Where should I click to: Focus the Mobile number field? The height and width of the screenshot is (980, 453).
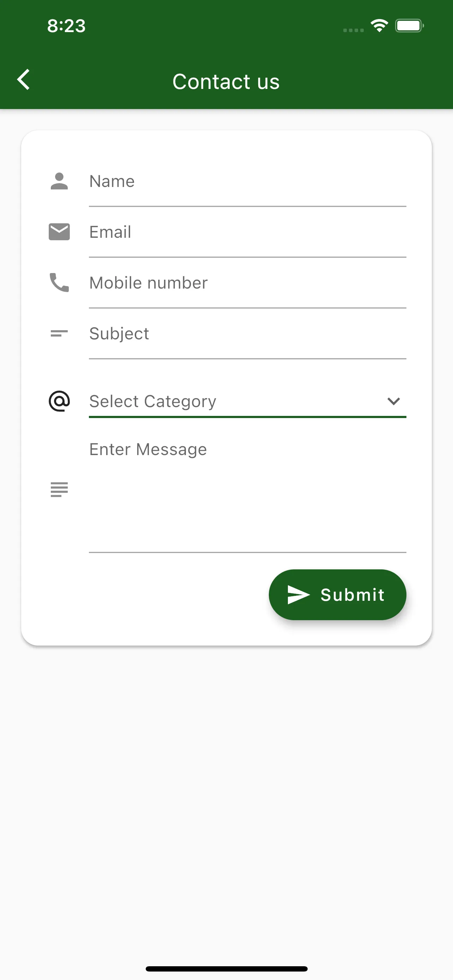[x=248, y=283]
